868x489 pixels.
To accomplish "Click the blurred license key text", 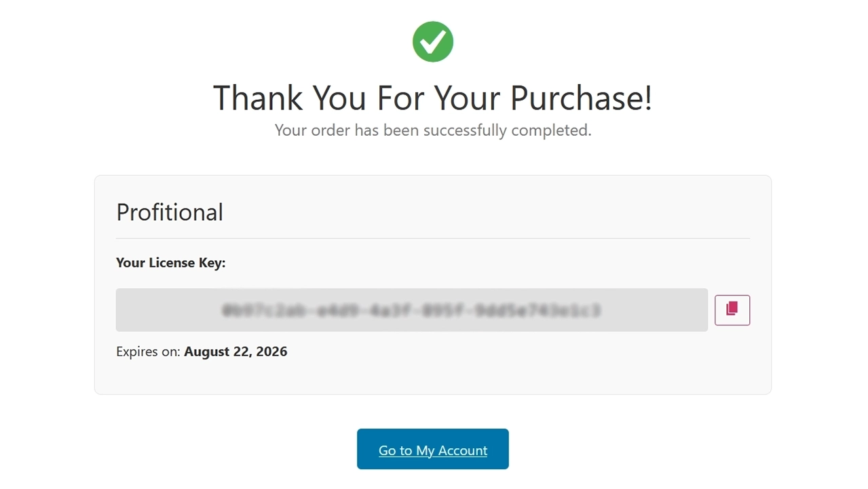I will [x=411, y=310].
